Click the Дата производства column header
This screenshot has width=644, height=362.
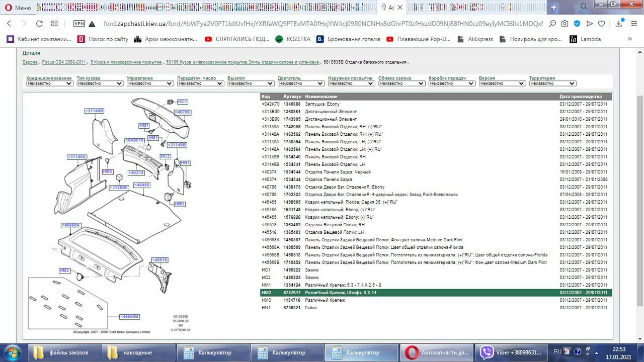(581, 97)
